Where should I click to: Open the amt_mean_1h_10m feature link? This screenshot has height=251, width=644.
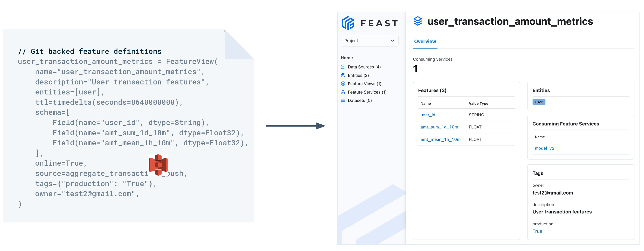tap(440, 139)
